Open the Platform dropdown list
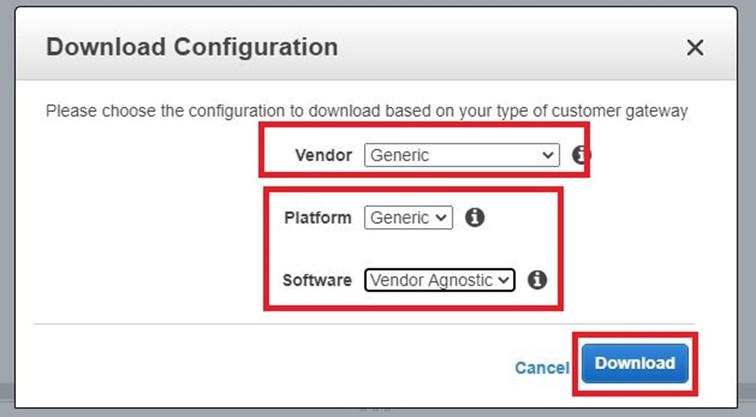756x417 pixels. pyautogui.click(x=408, y=217)
